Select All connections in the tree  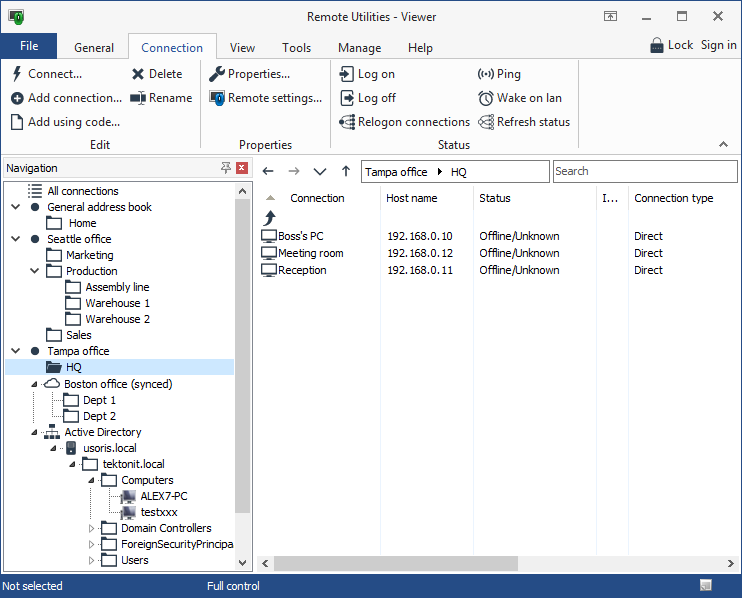point(83,191)
